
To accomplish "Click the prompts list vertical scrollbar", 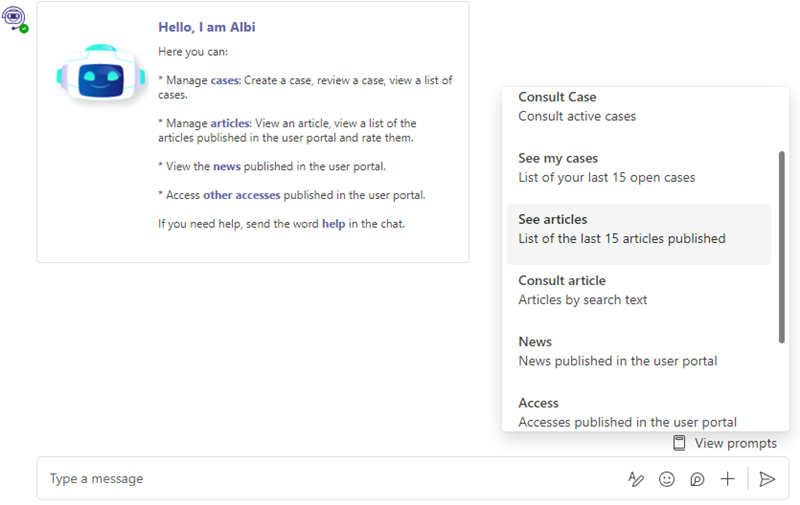I will coord(782,247).
